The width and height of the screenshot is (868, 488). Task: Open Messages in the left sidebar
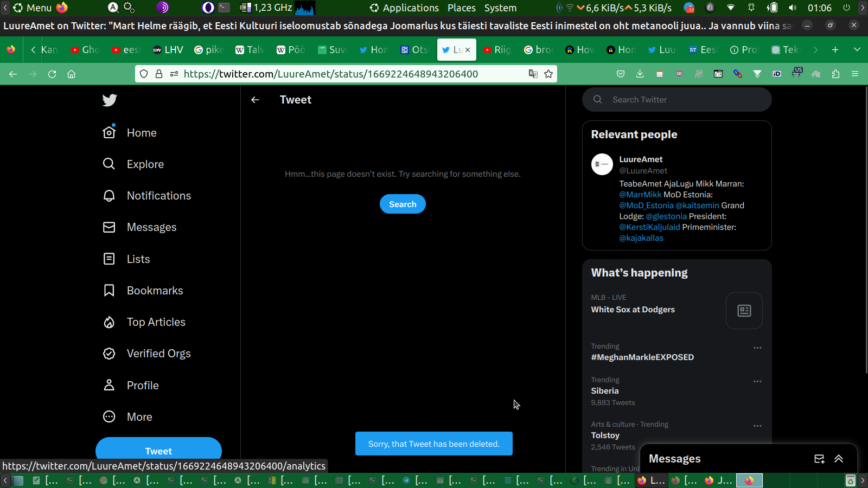[x=140, y=227]
